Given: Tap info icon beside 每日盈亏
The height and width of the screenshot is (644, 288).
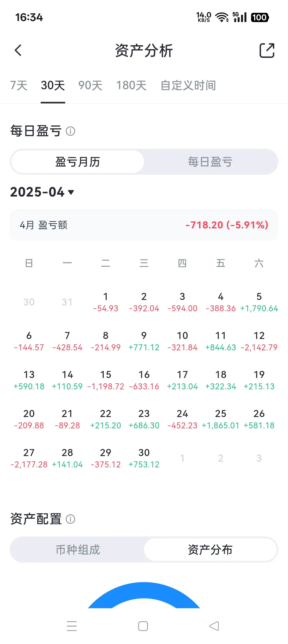Looking at the screenshot, I should pos(70,131).
